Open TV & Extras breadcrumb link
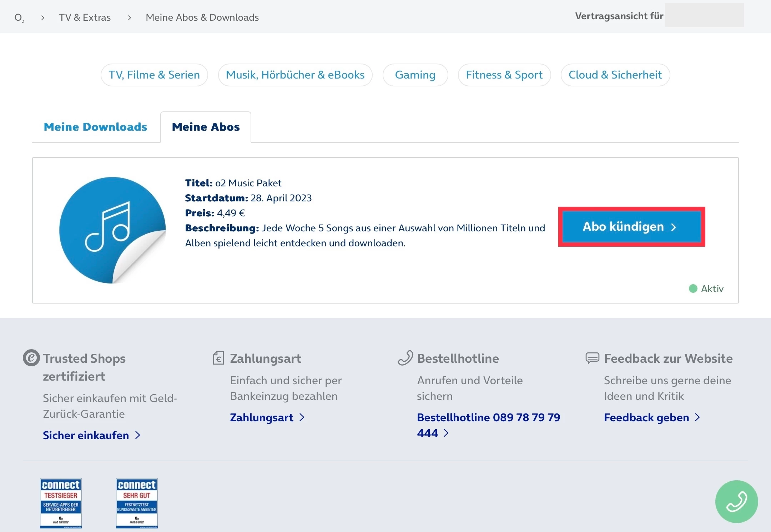The width and height of the screenshot is (771, 532). [x=85, y=17]
